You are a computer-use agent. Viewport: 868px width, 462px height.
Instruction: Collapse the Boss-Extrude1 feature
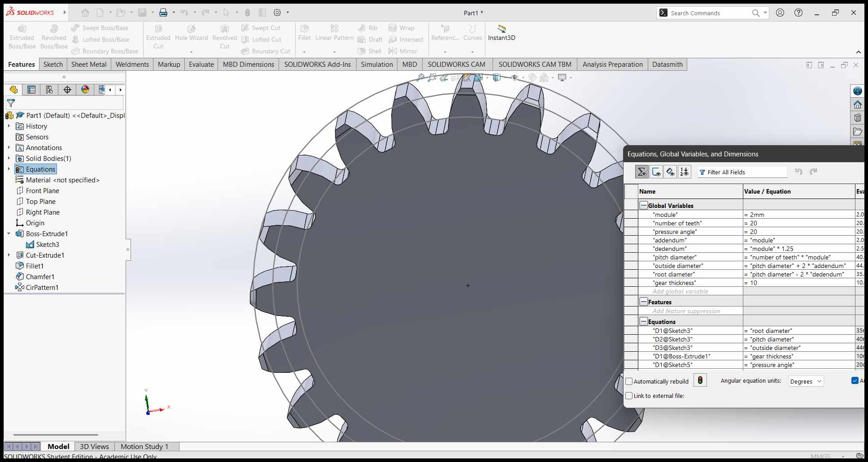(9, 233)
